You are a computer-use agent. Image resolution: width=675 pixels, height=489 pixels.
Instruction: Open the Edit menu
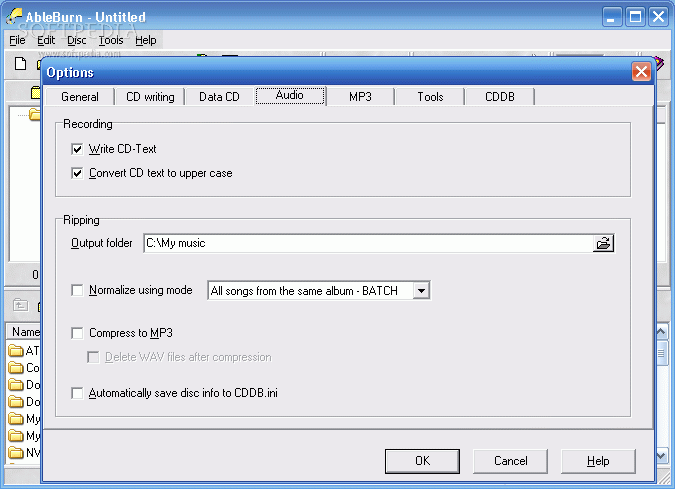pyautogui.click(x=46, y=40)
